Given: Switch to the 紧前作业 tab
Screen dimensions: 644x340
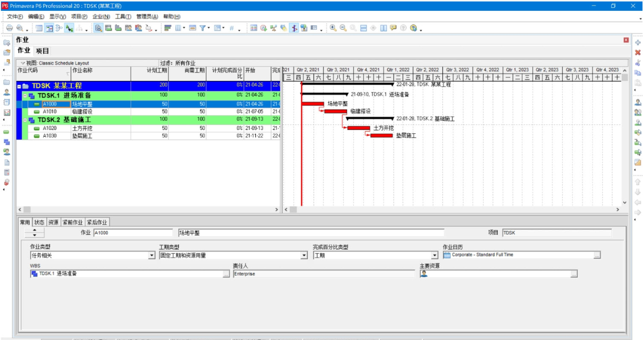Looking at the screenshot, I should [73, 223].
